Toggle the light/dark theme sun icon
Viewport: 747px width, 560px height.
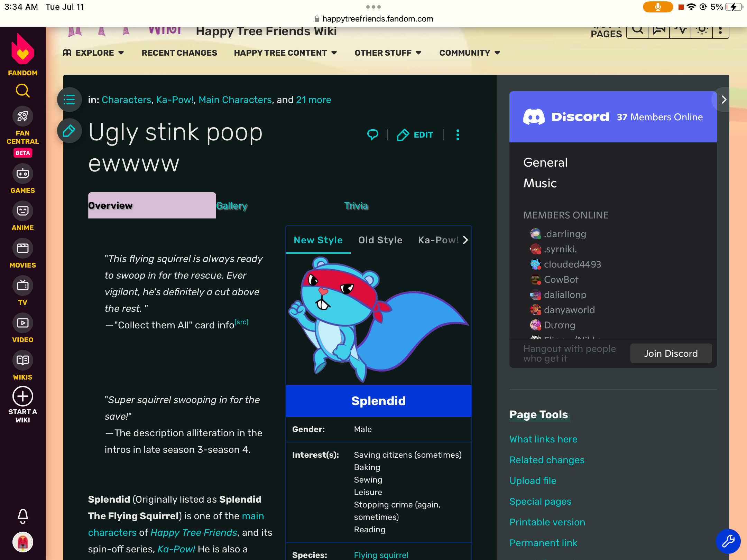pyautogui.click(x=702, y=31)
